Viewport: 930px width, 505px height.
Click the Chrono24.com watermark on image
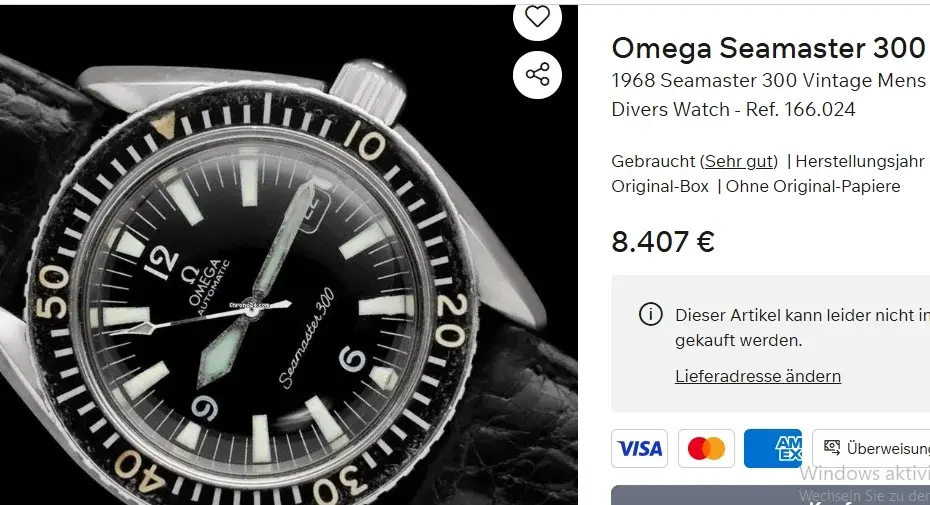tap(249, 306)
